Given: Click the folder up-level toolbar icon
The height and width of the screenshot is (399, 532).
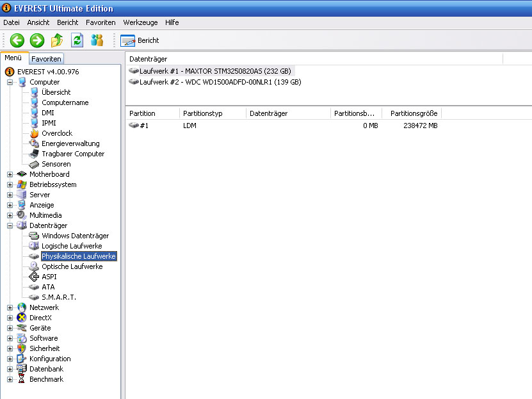Looking at the screenshot, I should click(57, 40).
